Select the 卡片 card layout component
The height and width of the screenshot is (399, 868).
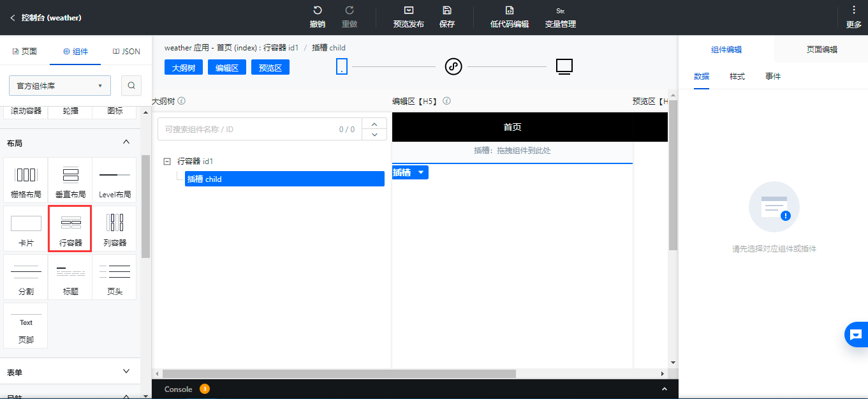(26, 229)
